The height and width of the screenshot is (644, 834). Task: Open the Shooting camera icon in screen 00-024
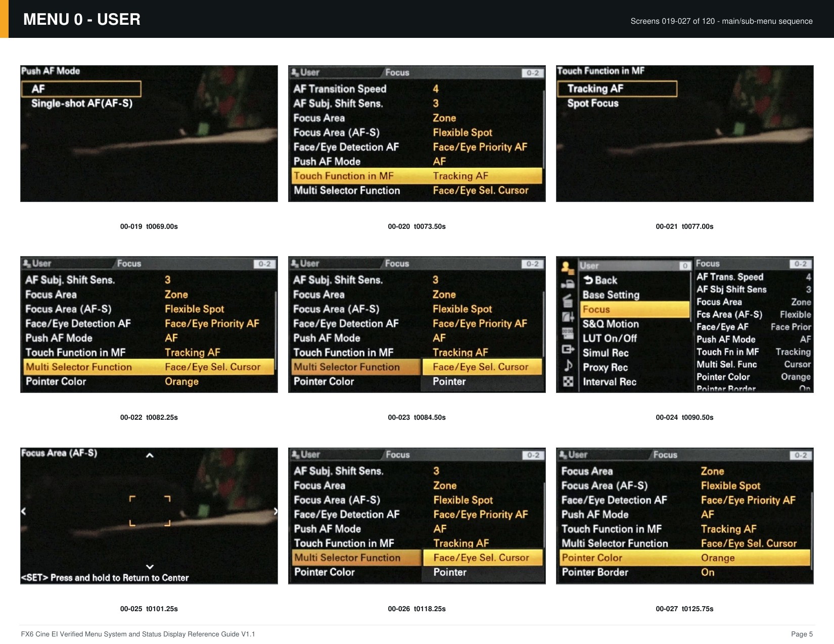pyautogui.click(x=568, y=284)
